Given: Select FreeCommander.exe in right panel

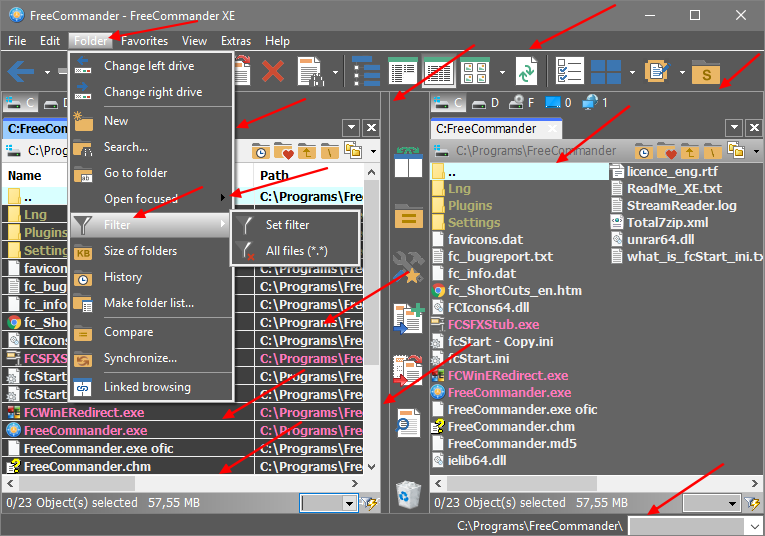Looking at the screenshot, I should pos(509,393).
